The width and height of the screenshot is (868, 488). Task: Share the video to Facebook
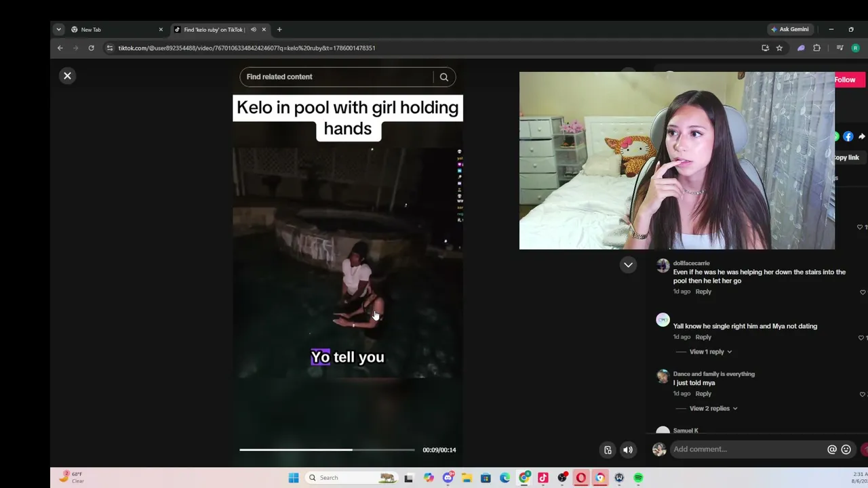coord(848,137)
